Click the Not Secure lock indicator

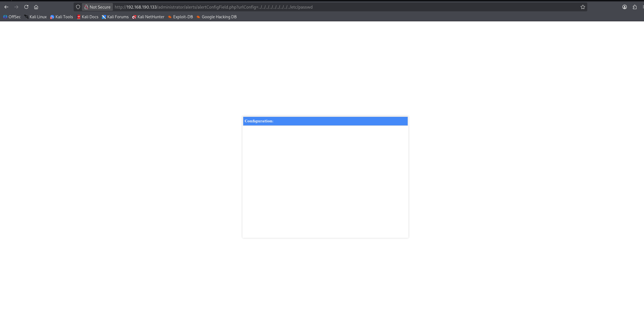[x=97, y=7]
